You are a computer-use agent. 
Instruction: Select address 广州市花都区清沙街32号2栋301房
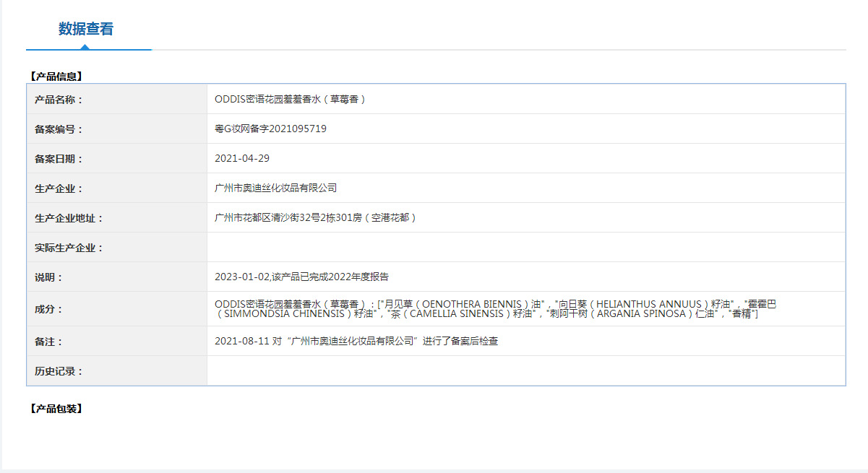(x=315, y=218)
